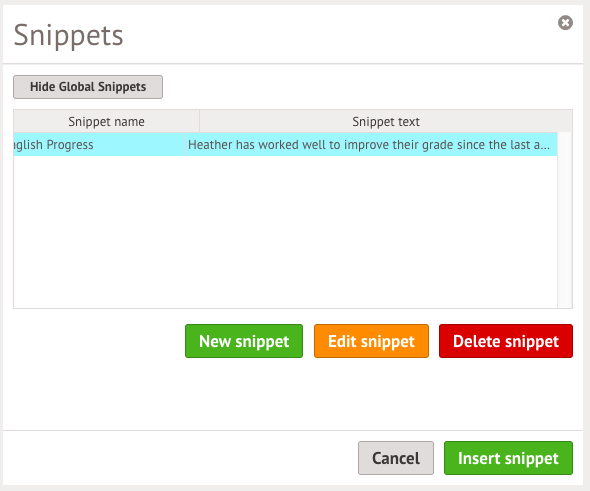The height and width of the screenshot is (491, 590).
Task: Click the divider between name and text headers
Action: click(x=199, y=122)
